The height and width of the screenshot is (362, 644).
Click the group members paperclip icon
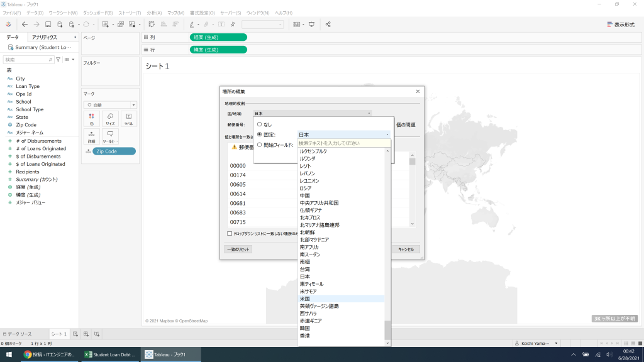(206, 25)
